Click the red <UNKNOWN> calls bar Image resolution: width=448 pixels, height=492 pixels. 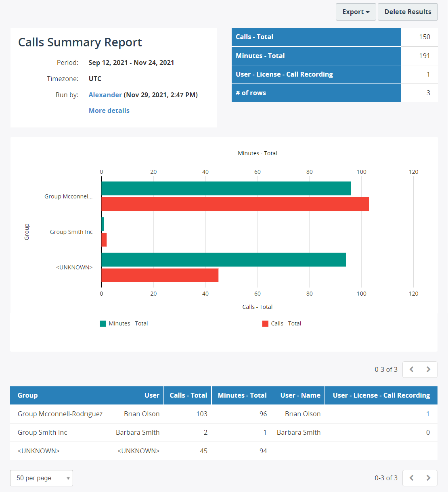tap(160, 275)
